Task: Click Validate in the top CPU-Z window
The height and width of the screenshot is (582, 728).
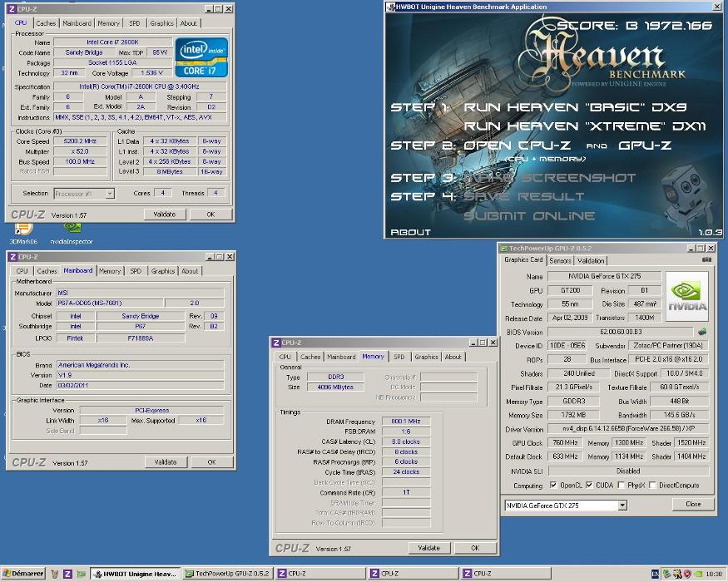Action: pyautogui.click(x=165, y=215)
